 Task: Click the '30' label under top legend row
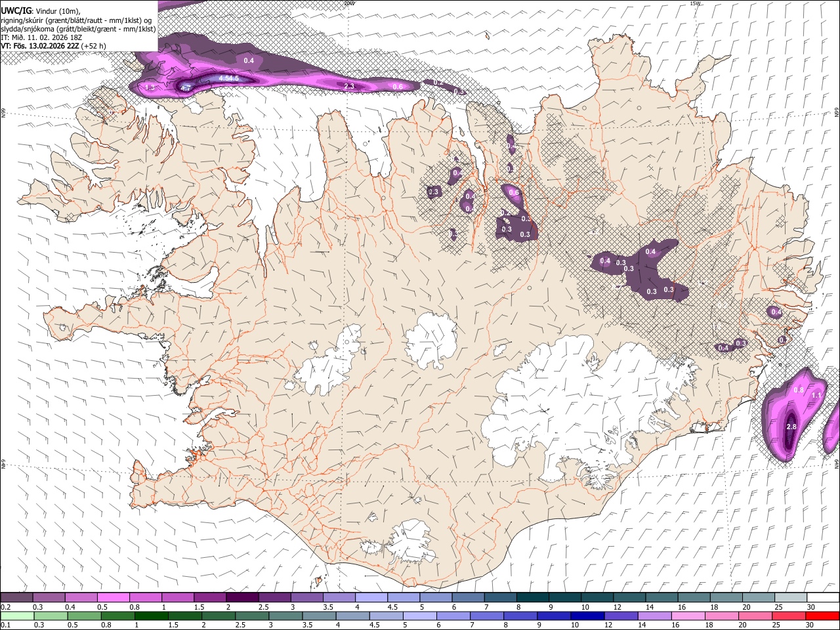coord(810,607)
